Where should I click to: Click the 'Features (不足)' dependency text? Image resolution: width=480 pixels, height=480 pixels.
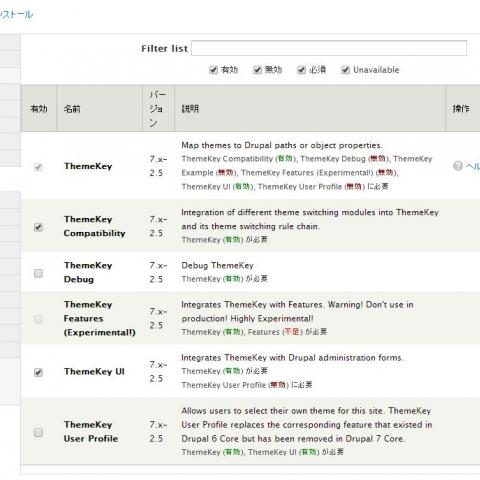click(275, 332)
